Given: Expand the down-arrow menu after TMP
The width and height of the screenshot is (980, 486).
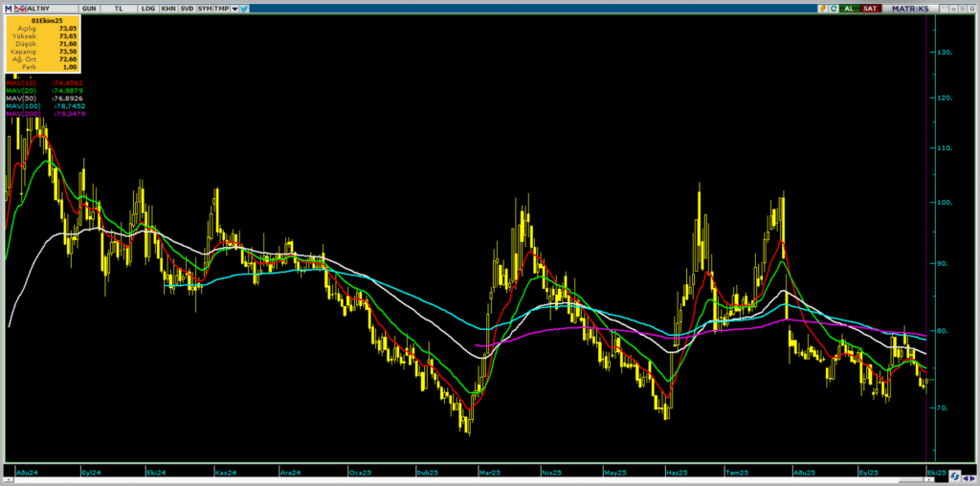Looking at the screenshot, I should pos(235,8).
